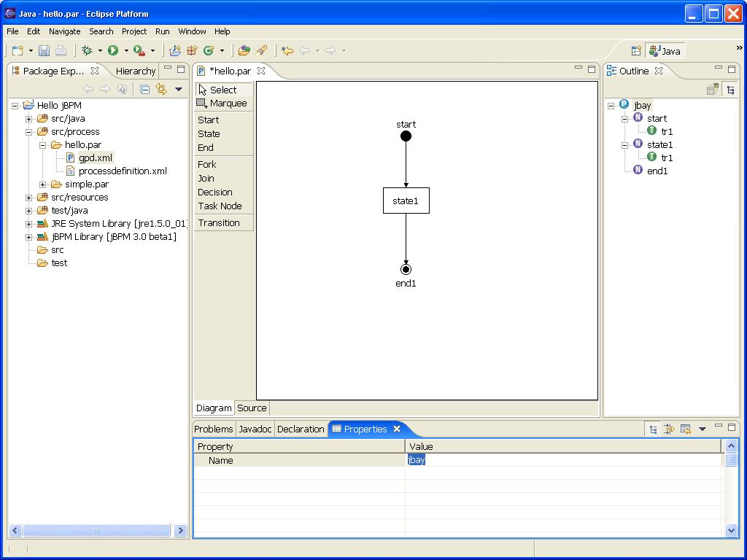Go to last edit location icon

coord(287,50)
